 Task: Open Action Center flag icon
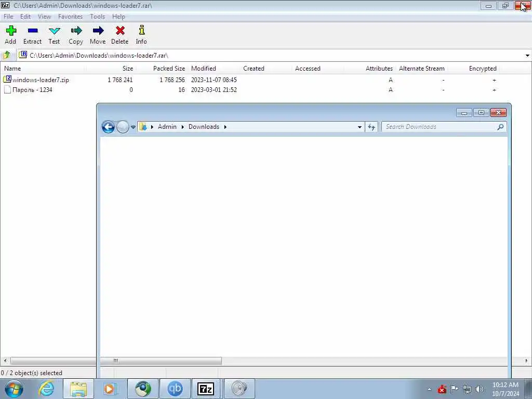click(454, 389)
